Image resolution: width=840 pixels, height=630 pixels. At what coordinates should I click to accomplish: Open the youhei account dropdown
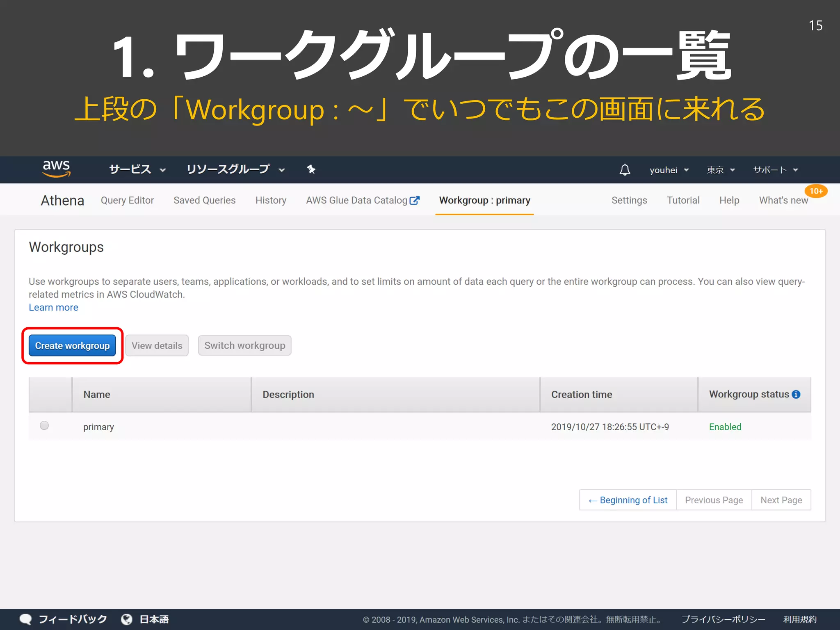(669, 170)
